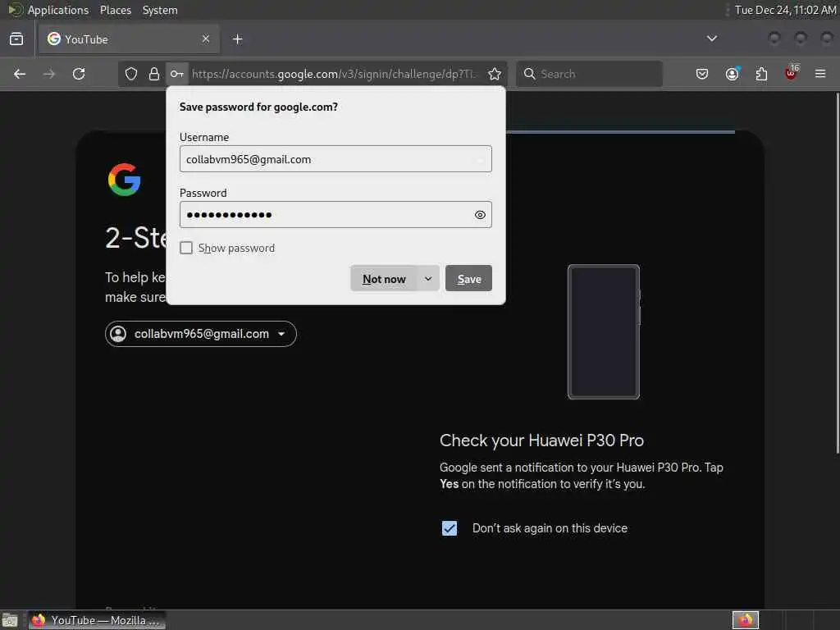Click the Firefox icon in bottom-right tray
The width and height of the screenshot is (840, 630).
coord(745,620)
